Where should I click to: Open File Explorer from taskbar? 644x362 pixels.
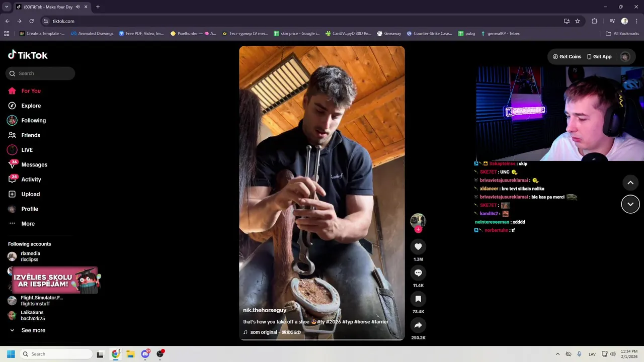(130, 354)
